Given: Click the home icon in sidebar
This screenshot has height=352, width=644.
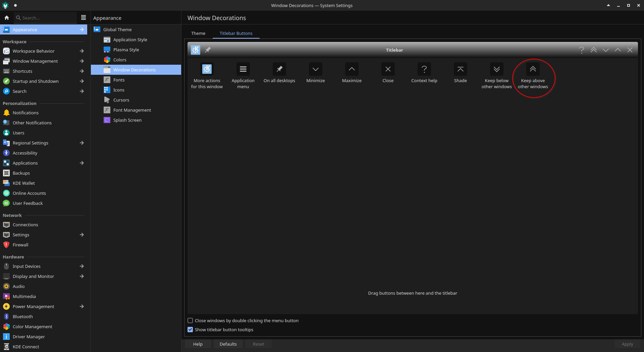Looking at the screenshot, I should (7, 18).
